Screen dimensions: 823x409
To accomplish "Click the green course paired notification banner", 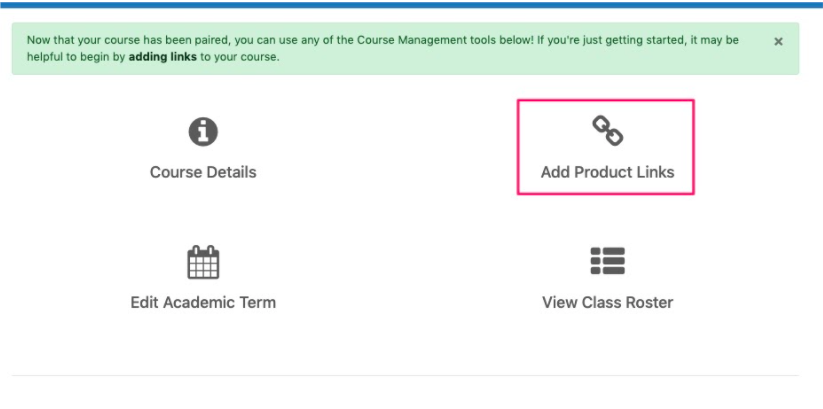I will [405, 48].
